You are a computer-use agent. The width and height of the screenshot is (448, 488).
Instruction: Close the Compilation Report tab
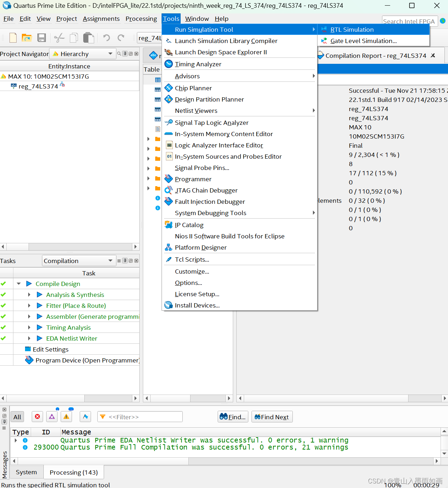pyautogui.click(x=433, y=56)
